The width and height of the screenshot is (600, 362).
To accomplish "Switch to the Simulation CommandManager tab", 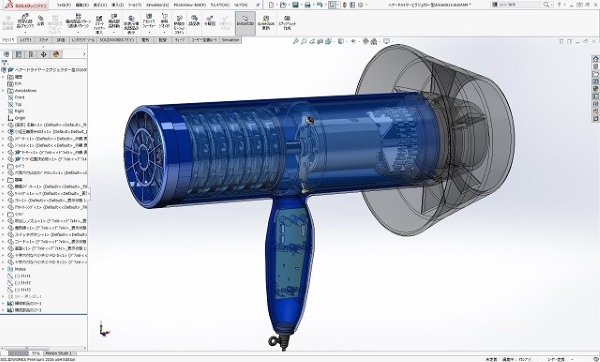I will click(x=230, y=40).
